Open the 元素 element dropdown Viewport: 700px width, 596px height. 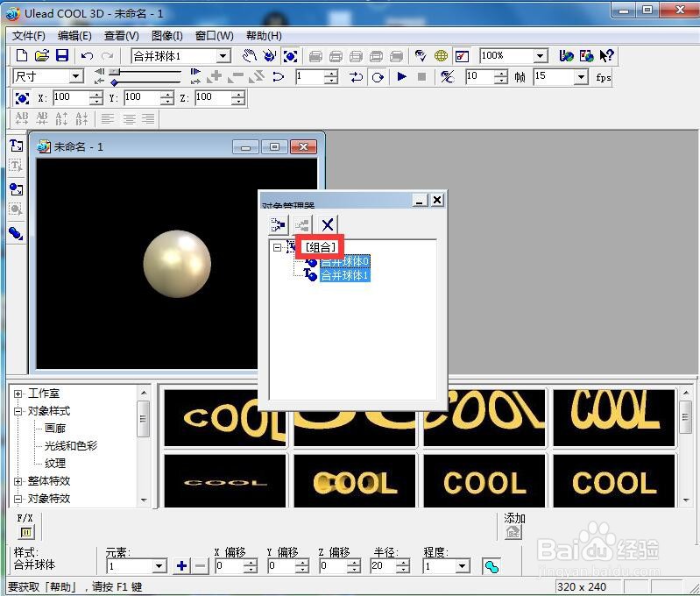tap(159, 566)
